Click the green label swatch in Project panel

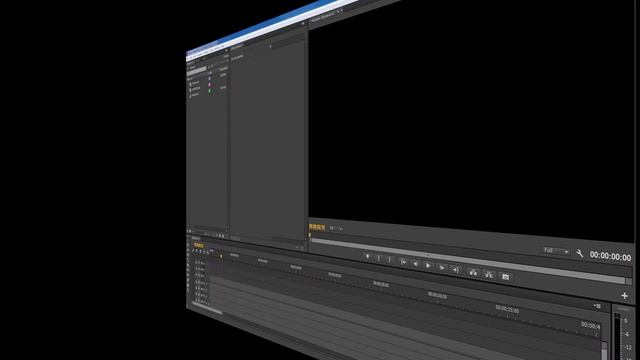coord(210,91)
